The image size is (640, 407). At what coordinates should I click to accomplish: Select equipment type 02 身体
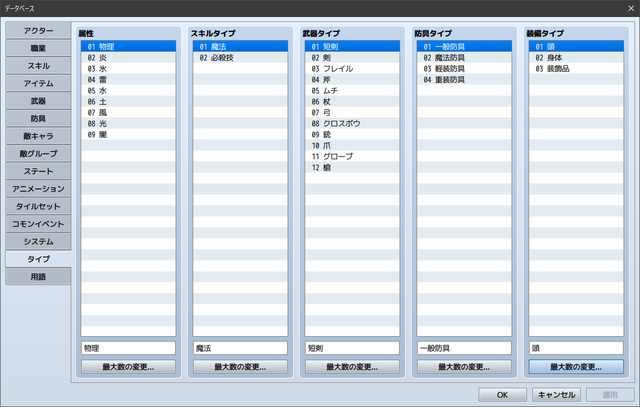[576, 58]
